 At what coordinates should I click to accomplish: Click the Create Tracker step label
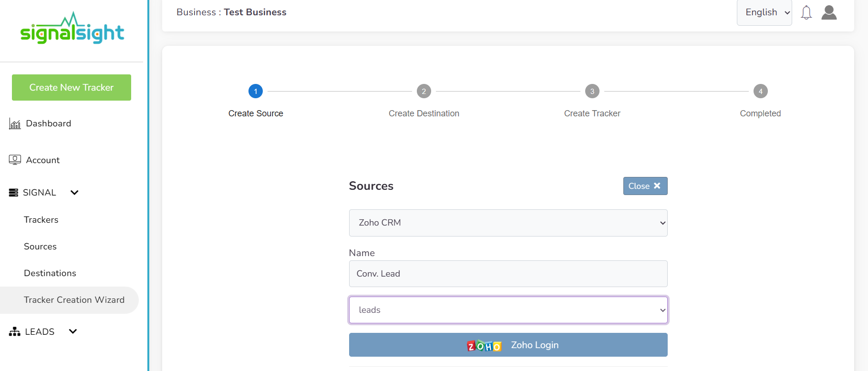click(x=592, y=113)
